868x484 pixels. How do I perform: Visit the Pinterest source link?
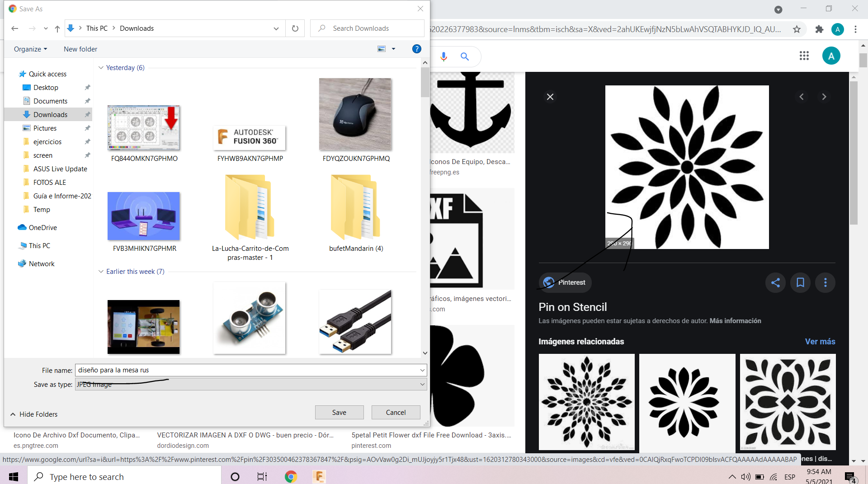[565, 282]
